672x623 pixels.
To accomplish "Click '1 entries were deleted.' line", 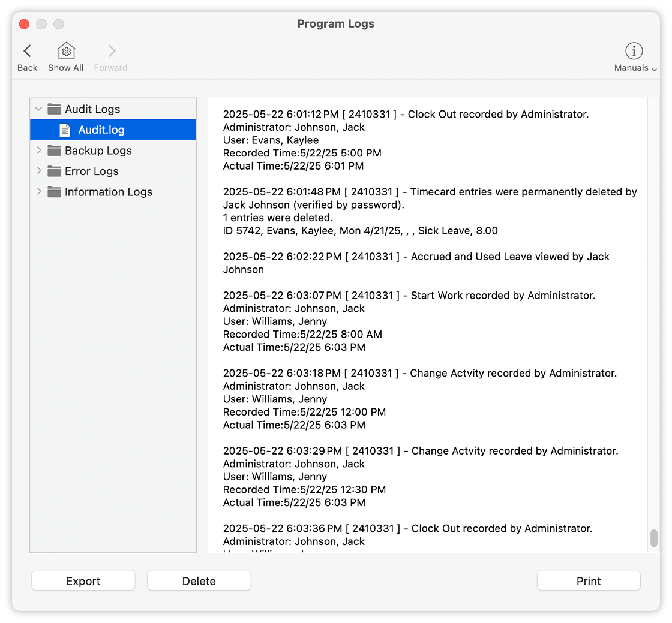I will [278, 218].
